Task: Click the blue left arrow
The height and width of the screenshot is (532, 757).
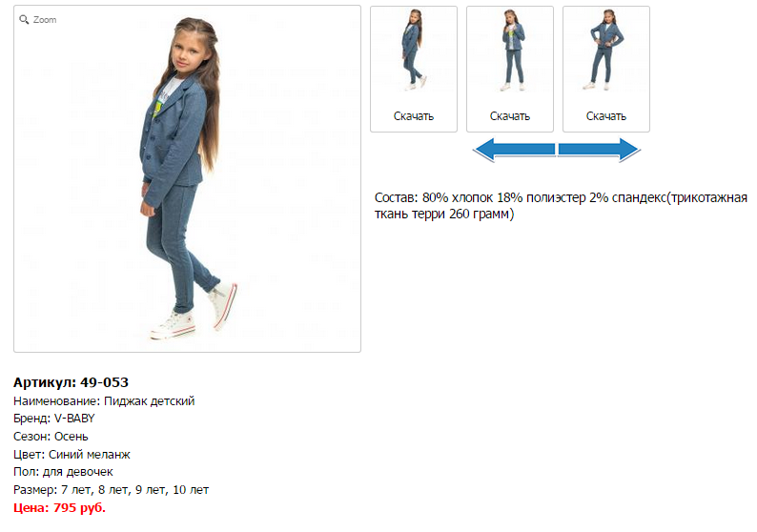Action: tap(514, 150)
